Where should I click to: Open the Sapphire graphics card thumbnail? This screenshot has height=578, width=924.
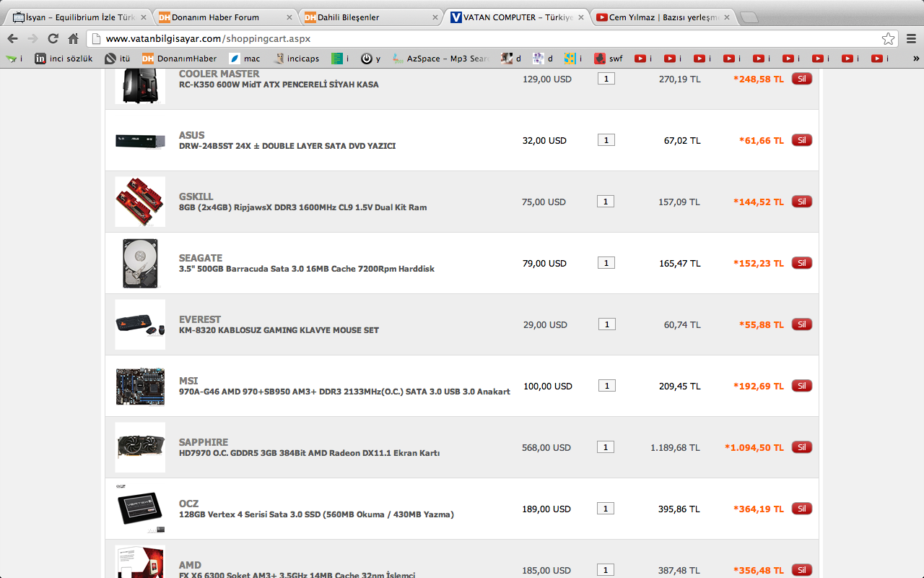tap(140, 447)
